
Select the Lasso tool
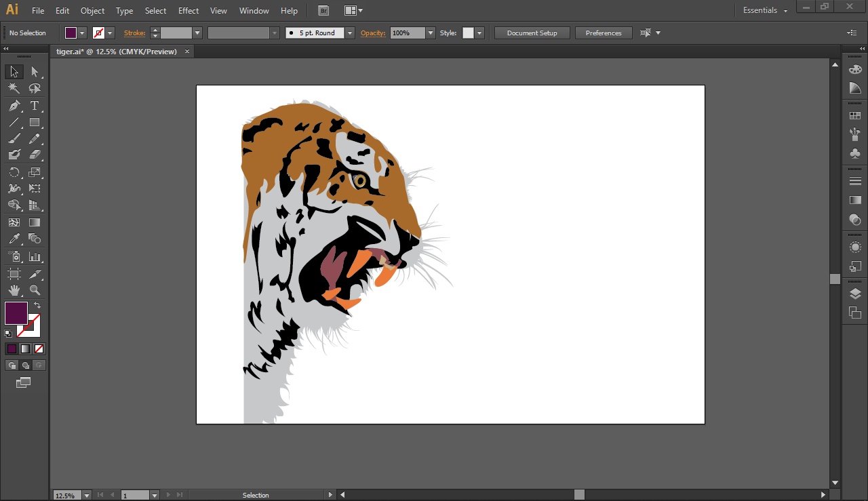click(35, 89)
